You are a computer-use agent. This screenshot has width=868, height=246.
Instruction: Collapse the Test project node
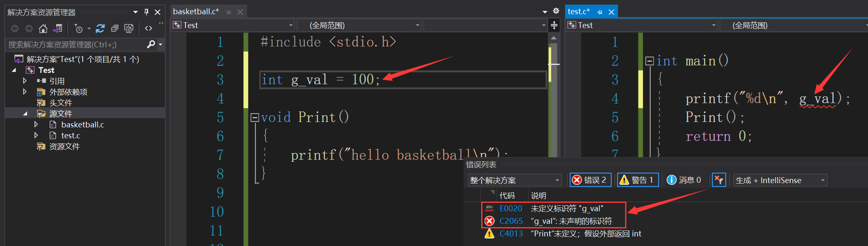[x=14, y=70]
